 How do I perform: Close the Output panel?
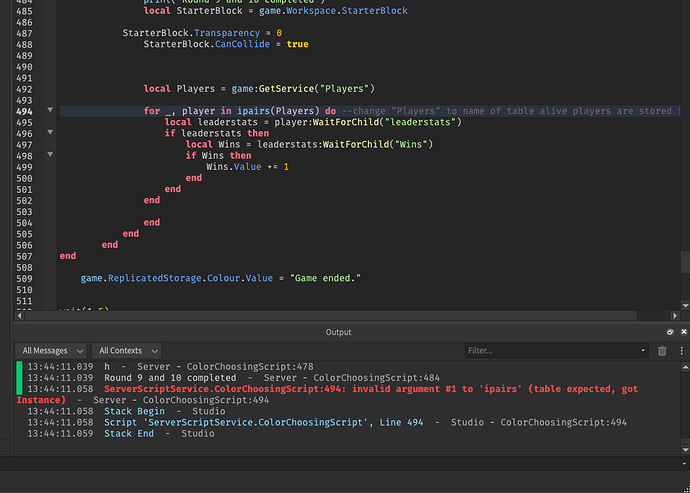pyautogui.click(x=684, y=332)
